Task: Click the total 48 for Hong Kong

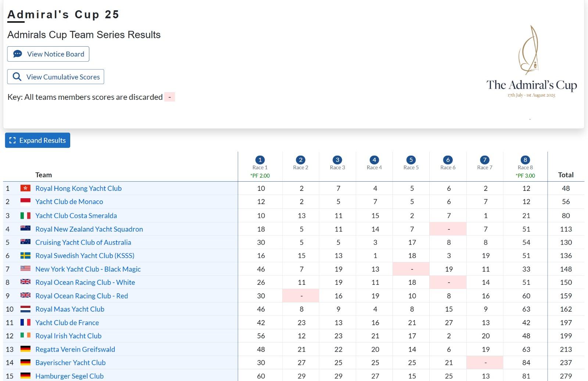Action: [x=566, y=188]
